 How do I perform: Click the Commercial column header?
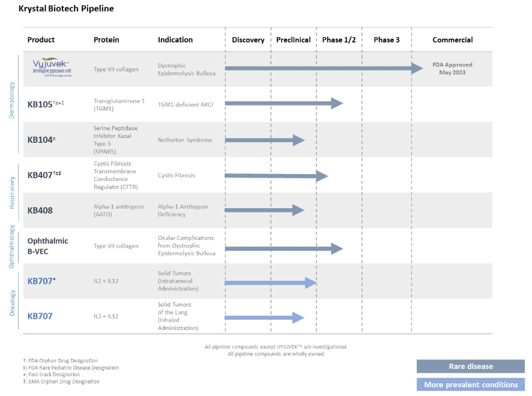tap(452, 40)
